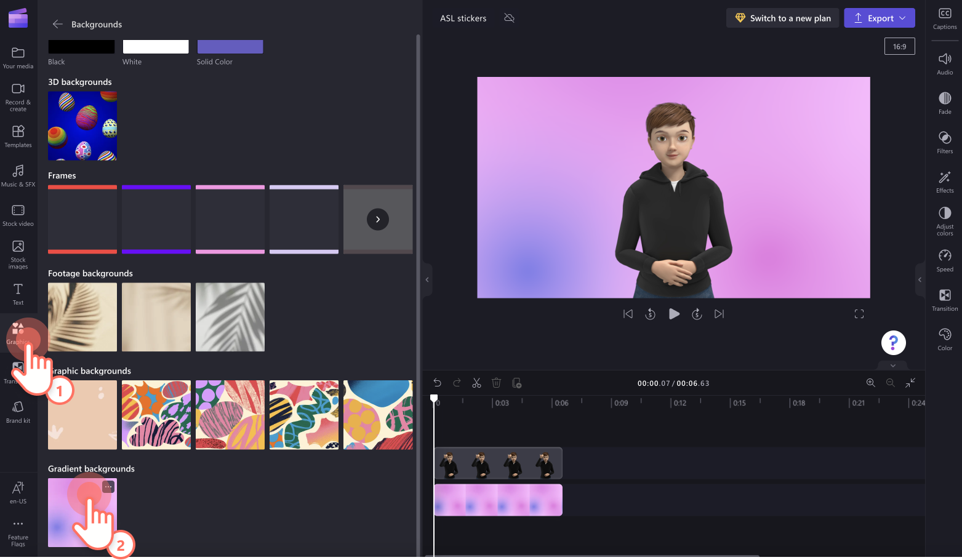The height and width of the screenshot is (560, 962).
Task: Expand the Export dropdown
Action: tap(902, 18)
